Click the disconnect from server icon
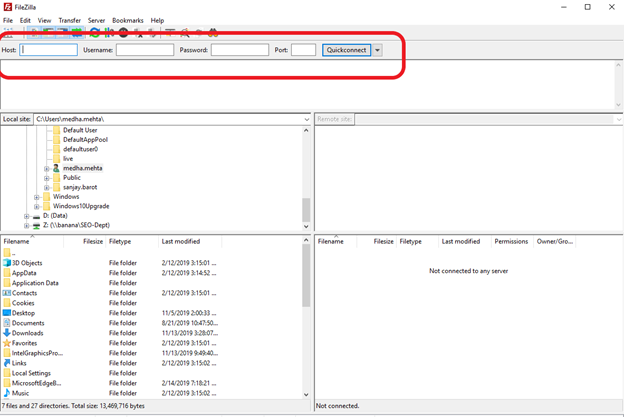Viewport: 624px width, 417px height. [x=138, y=33]
